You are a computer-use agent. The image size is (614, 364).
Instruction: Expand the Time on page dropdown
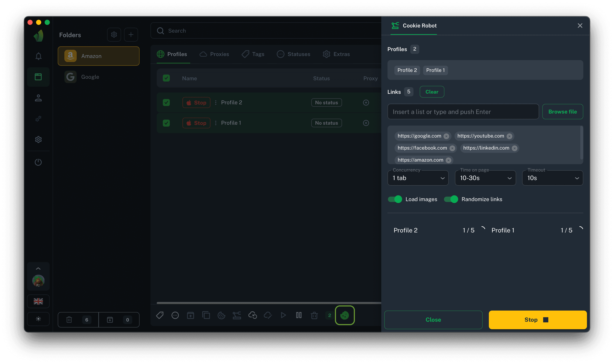click(485, 178)
